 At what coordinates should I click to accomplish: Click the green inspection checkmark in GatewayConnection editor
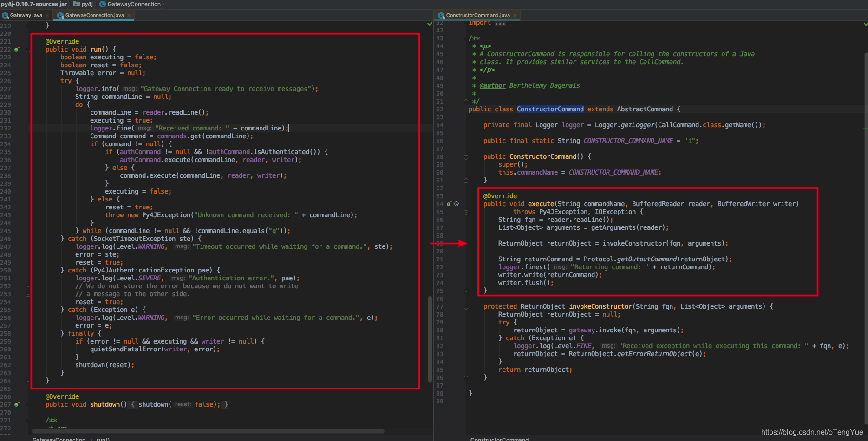coord(430,24)
